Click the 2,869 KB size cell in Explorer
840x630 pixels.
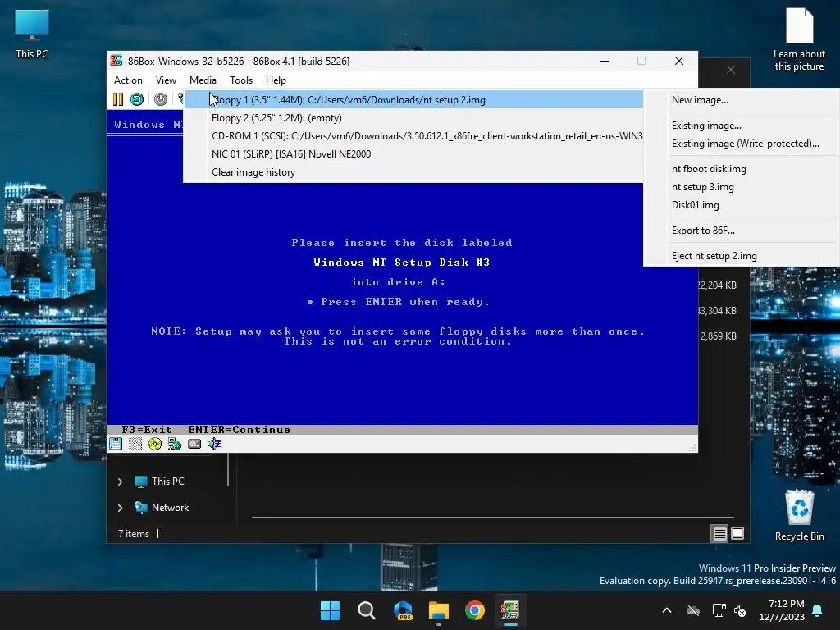[x=718, y=336]
